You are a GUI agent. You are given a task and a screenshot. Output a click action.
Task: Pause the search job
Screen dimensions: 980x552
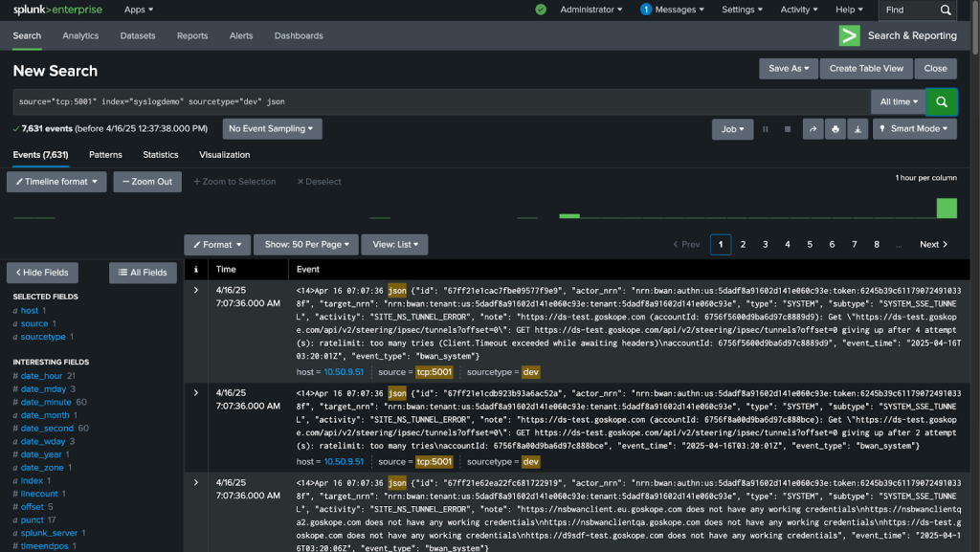[x=765, y=129]
